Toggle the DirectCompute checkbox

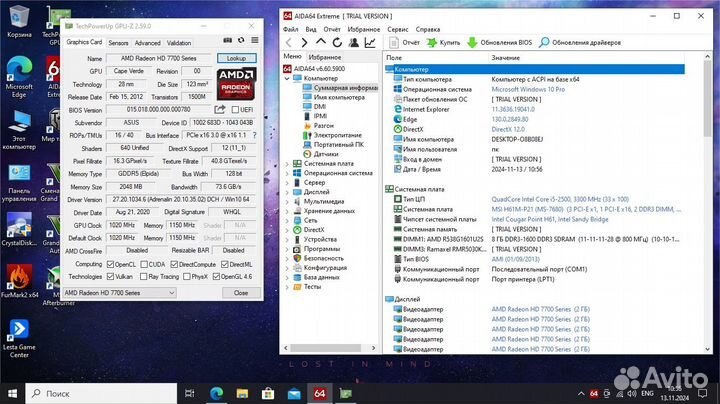coord(174,264)
